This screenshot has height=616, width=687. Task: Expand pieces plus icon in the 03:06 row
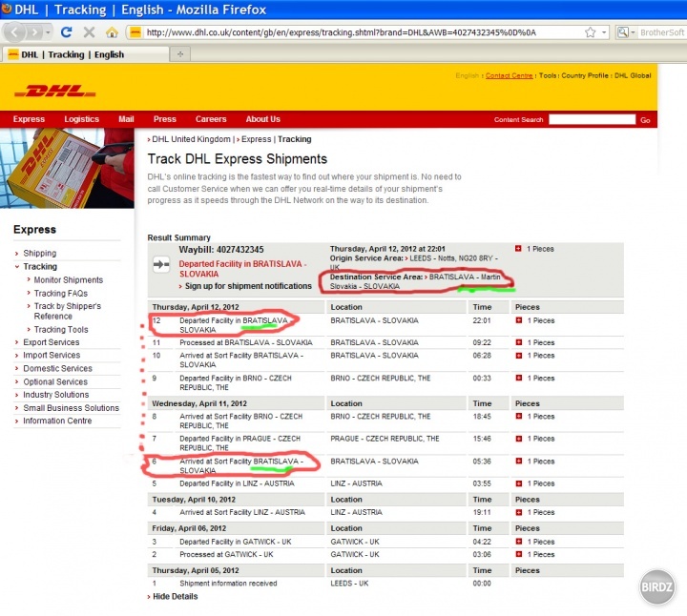point(519,554)
